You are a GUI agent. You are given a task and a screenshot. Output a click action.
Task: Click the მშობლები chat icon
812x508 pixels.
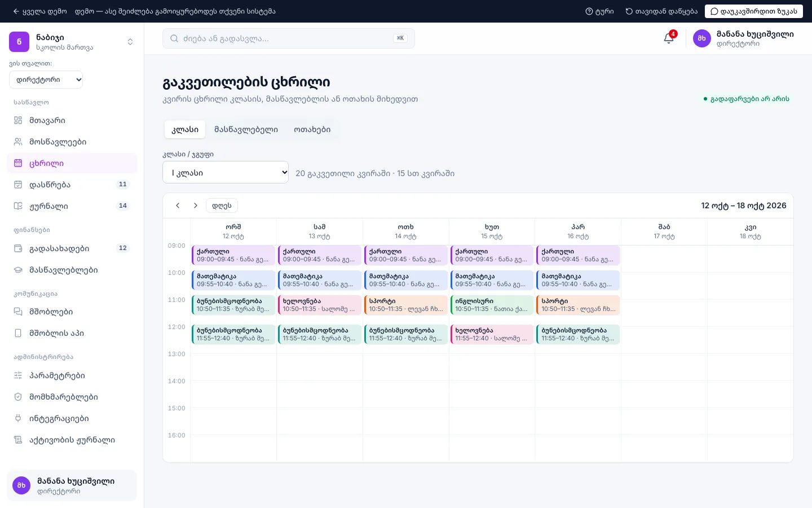coord(18,312)
